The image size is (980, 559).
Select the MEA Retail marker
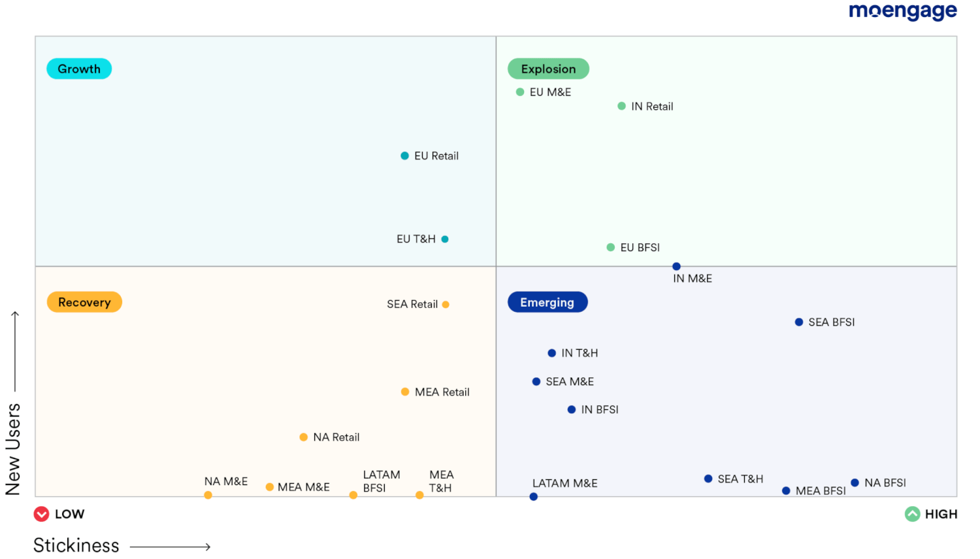click(405, 392)
